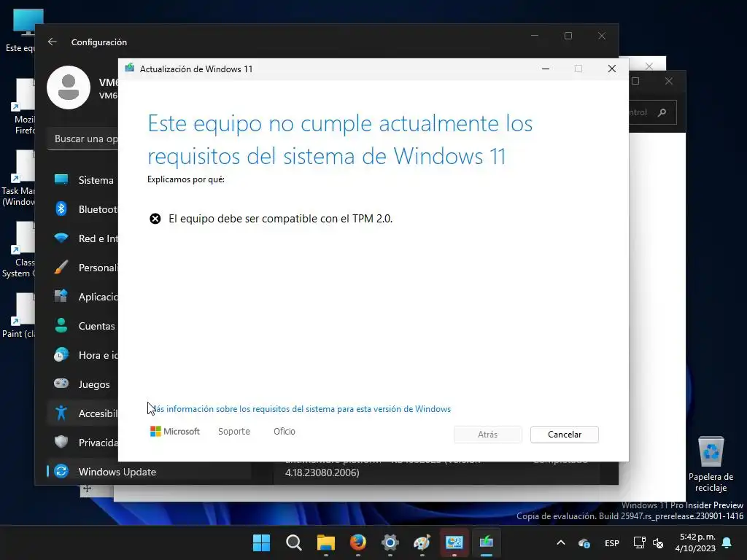Image resolution: width=747 pixels, height=560 pixels.
Task: Click the muted volume tray icon
Action: [x=658, y=542]
